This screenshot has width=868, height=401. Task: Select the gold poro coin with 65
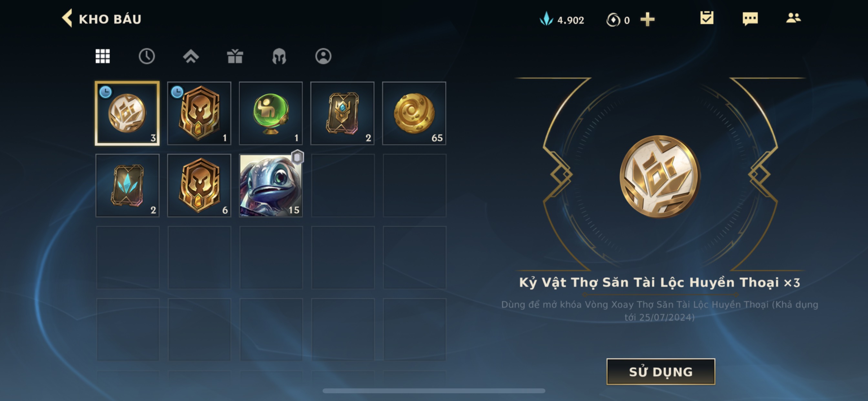[414, 113]
